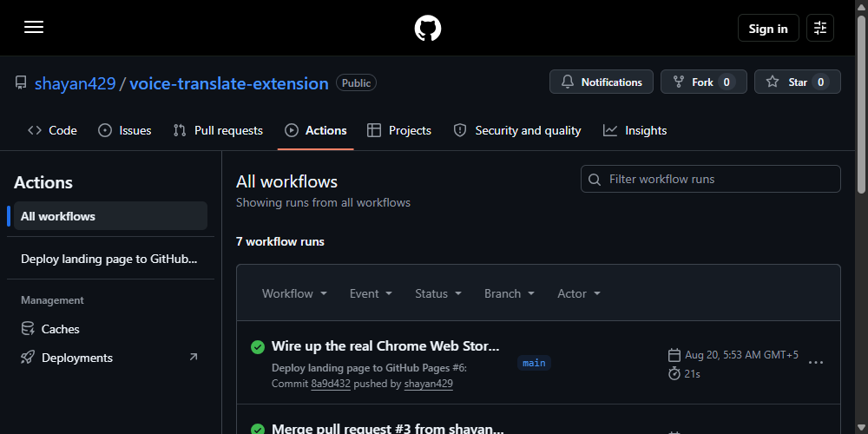Screen dimensions: 868x434
Task: Focus the Filter workflow runs field
Action: tap(710, 179)
